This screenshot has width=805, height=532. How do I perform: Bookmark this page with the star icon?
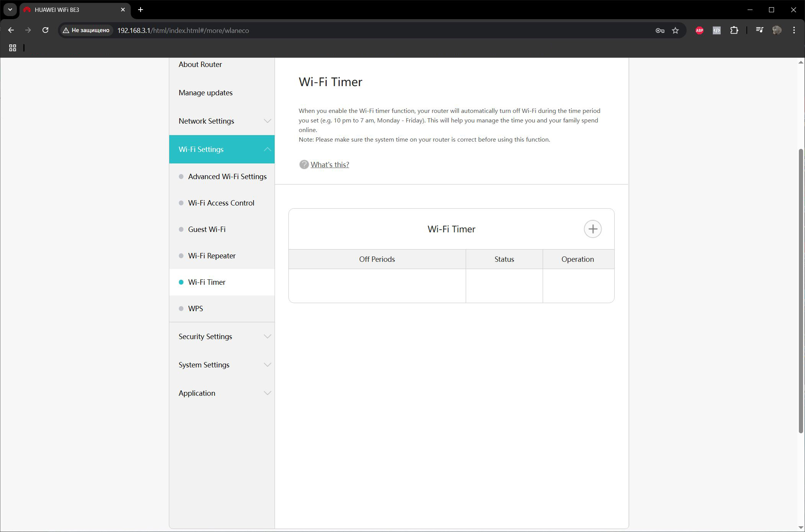click(x=675, y=30)
